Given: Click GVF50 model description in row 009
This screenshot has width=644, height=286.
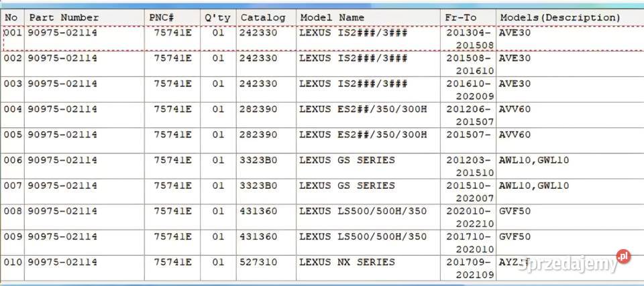Looking at the screenshot, I should [x=515, y=236].
